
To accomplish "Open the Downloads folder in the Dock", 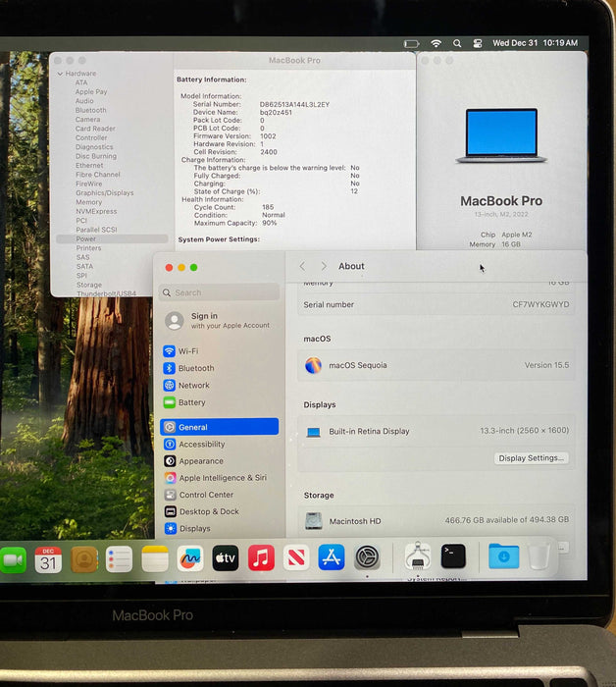I will (x=504, y=556).
